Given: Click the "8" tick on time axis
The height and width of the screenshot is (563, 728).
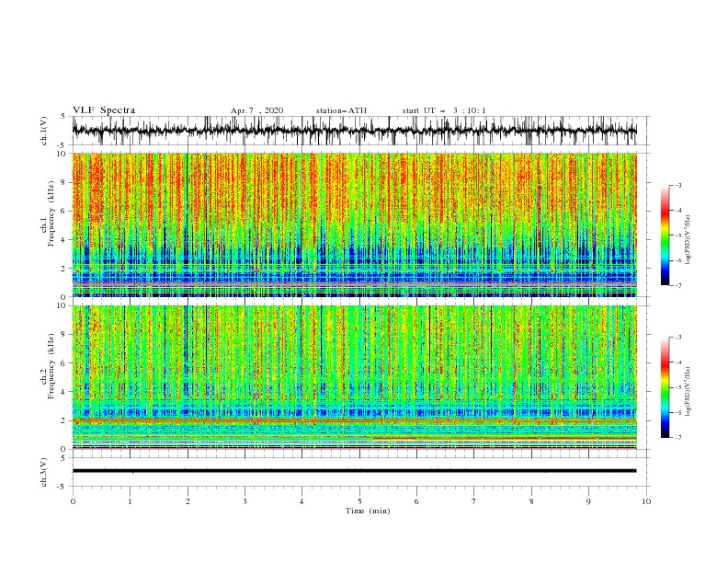Looking at the screenshot, I should click(531, 501).
